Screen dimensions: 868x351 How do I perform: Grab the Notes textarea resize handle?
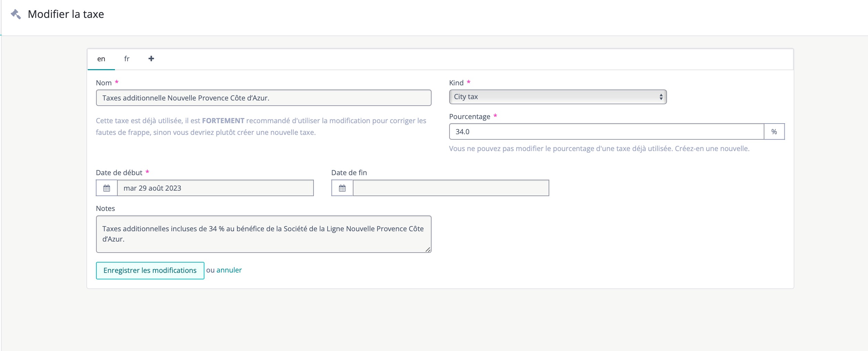point(427,249)
